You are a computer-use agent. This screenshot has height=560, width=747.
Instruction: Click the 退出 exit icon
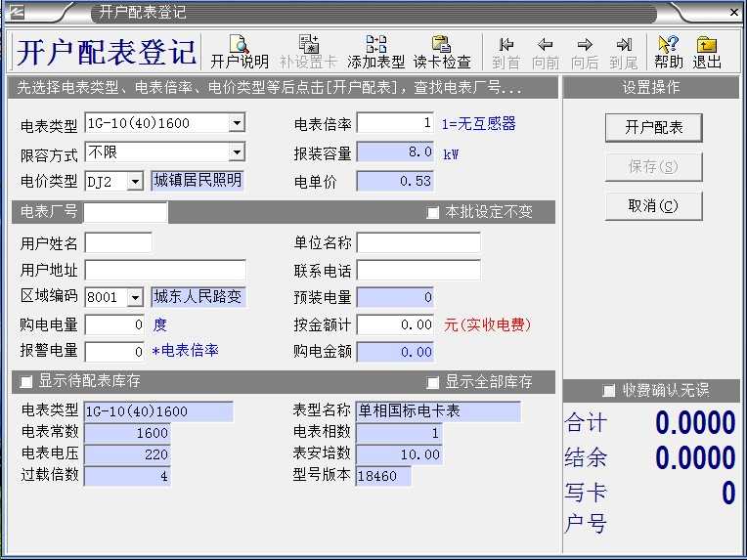707,52
